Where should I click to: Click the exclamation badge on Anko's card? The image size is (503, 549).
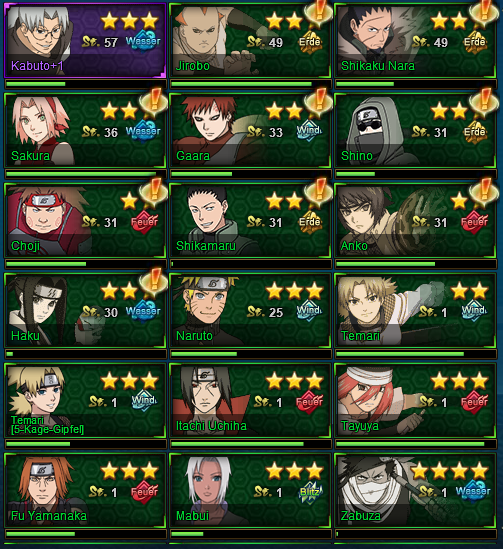[483, 192]
